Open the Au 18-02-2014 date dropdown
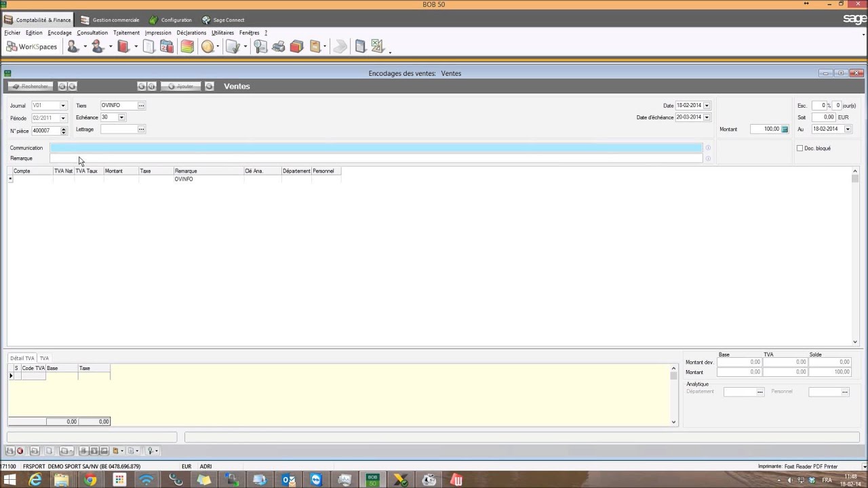 click(848, 129)
